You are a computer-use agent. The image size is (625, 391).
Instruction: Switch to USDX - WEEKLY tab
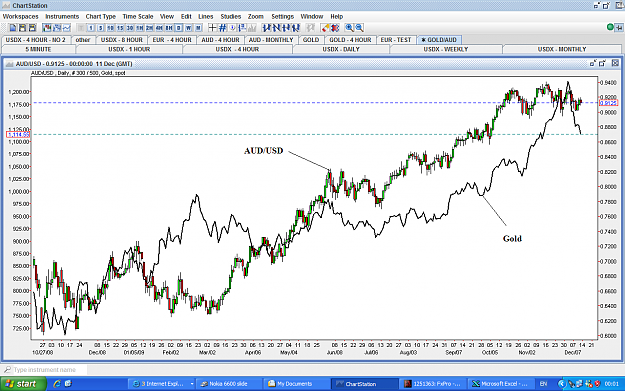pos(446,49)
